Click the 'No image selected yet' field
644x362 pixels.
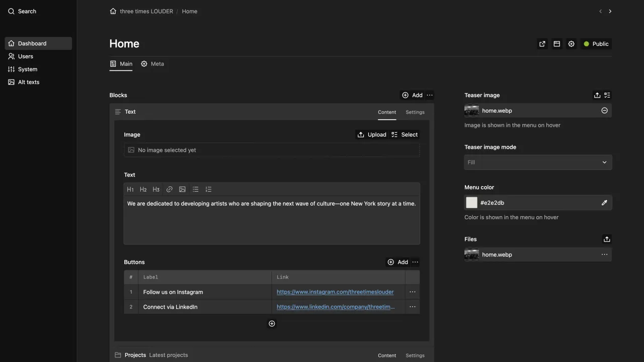click(x=272, y=150)
